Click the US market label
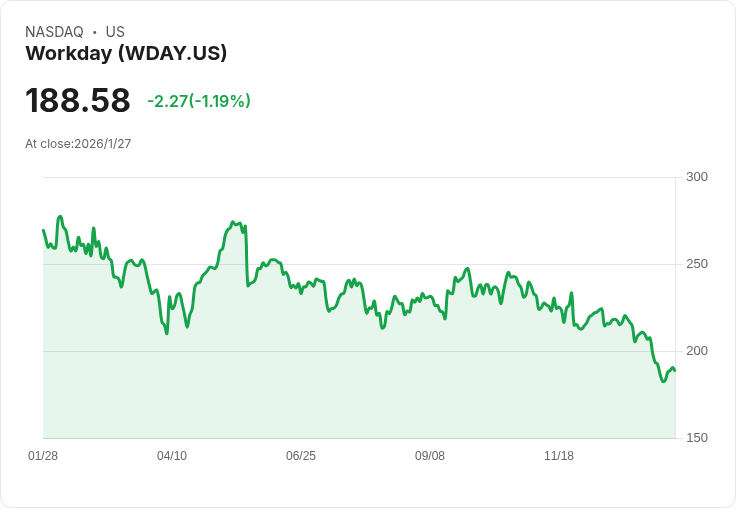Screen dimensions: 736x508 (x=115, y=32)
